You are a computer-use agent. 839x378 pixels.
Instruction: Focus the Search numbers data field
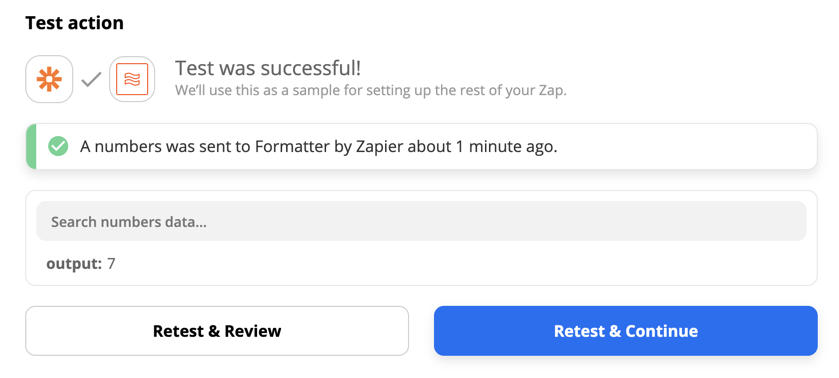(421, 221)
